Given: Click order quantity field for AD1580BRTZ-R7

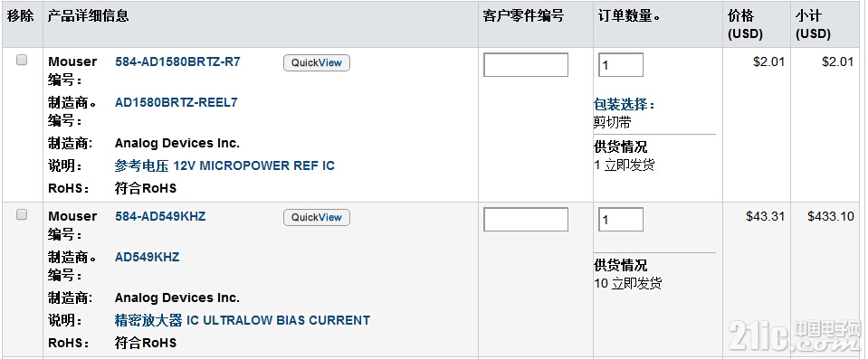Looking at the screenshot, I should pos(621,65).
